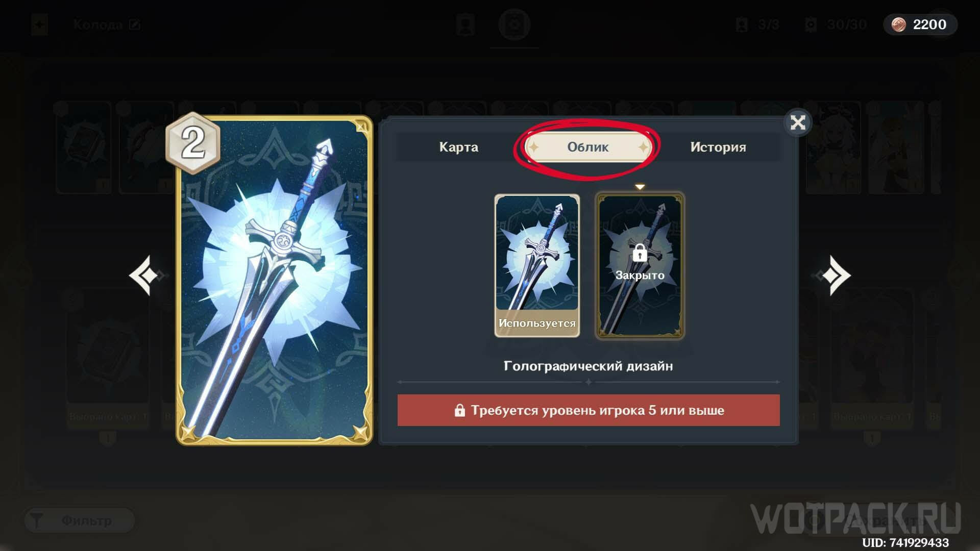Switch to the История tab
The image size is (980, 551).
click(718, 147)
